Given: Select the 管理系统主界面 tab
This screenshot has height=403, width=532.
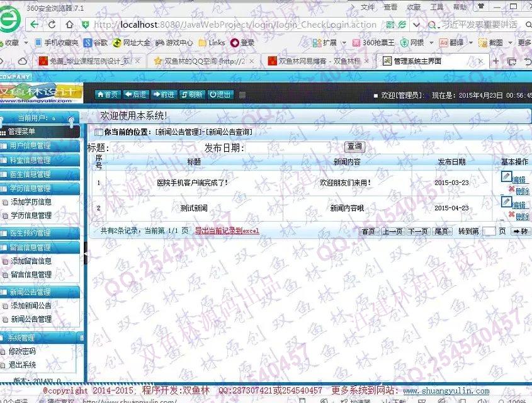Looking at the screenshot, I should coord(433,61).
